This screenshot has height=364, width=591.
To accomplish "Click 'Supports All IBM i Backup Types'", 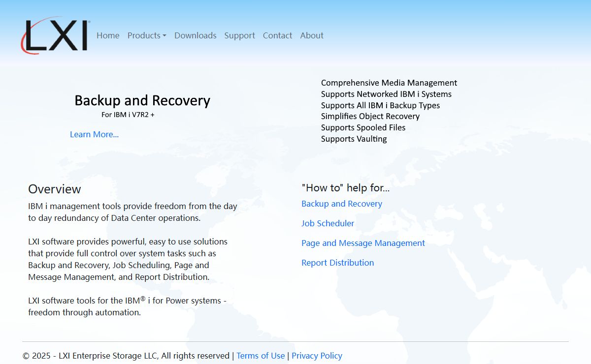I will click(x=380, y=105).
